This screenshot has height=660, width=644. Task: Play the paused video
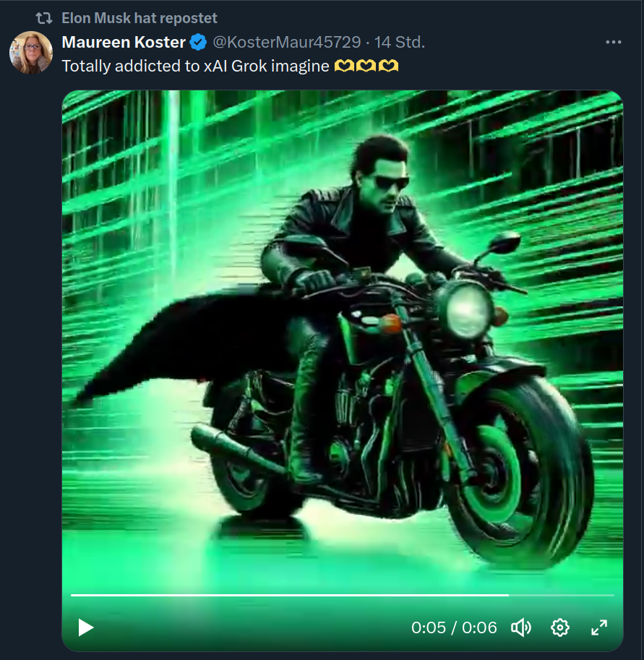[x=86, y=627]
